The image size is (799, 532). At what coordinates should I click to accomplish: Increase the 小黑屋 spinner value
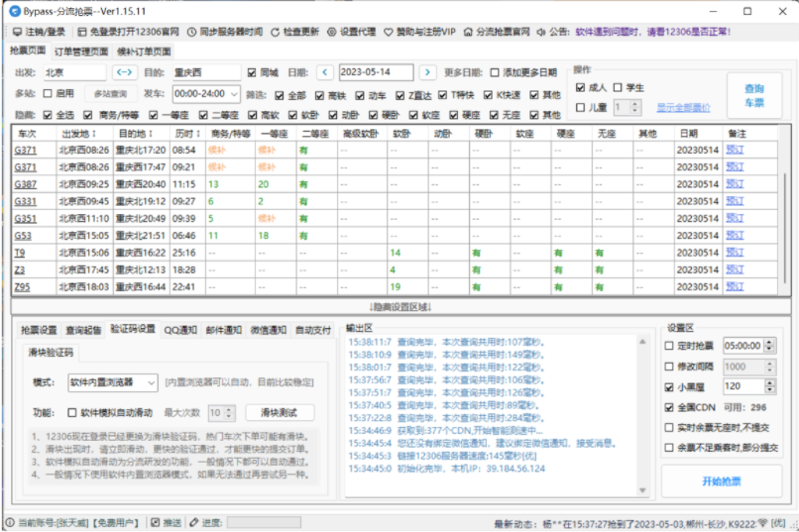(770, 382)
